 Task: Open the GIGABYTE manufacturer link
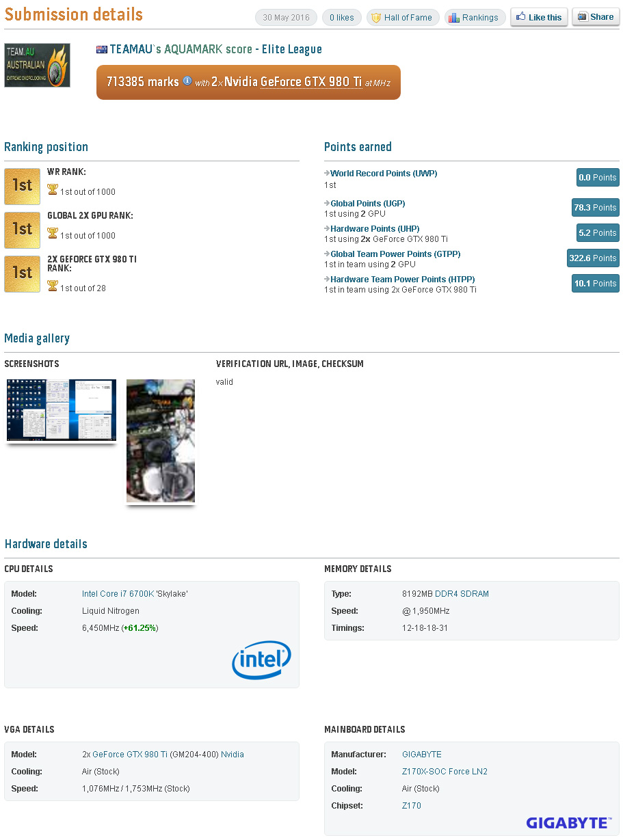[422, 755]
